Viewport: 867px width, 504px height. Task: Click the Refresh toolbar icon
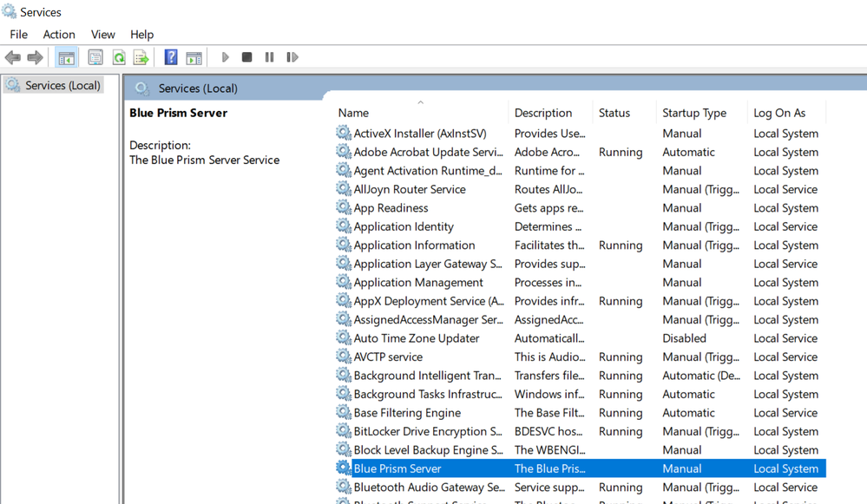(118, 58)
